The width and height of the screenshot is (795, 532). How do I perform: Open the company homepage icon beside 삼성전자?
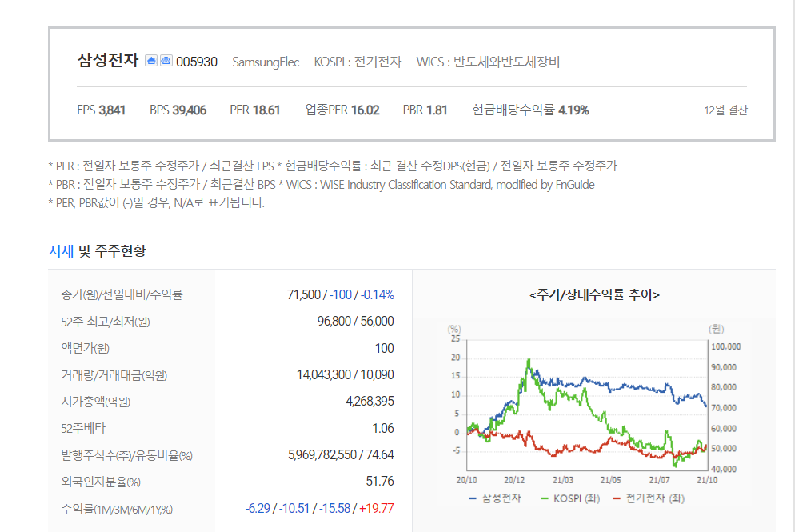tap(150, 61)
